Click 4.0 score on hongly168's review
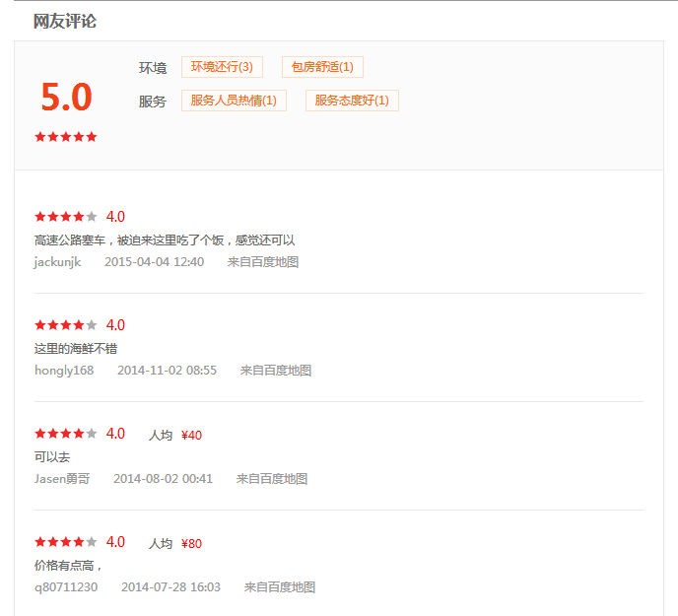The width and height of the screenshot is (678, 616). (115, 325)
